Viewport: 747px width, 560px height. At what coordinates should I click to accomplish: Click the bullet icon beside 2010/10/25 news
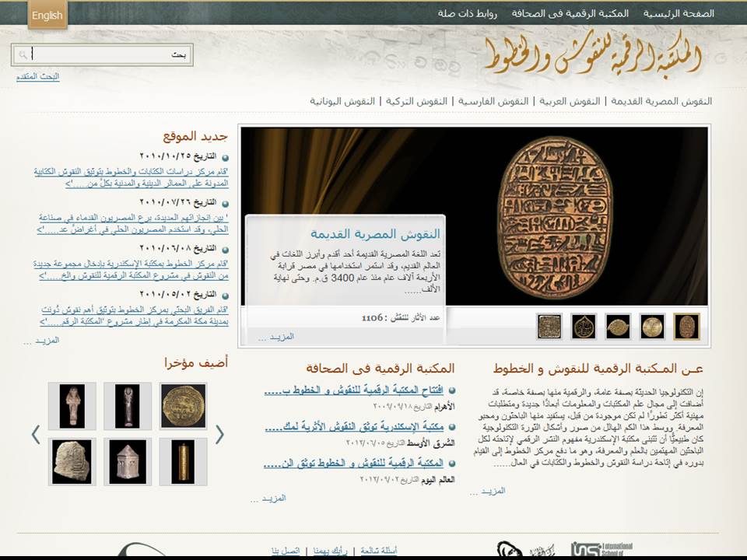pos(225,157)
